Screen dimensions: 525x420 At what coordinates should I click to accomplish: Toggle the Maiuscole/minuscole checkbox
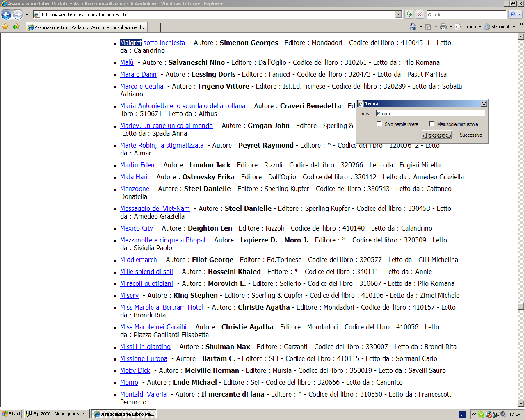pos(431,124)
